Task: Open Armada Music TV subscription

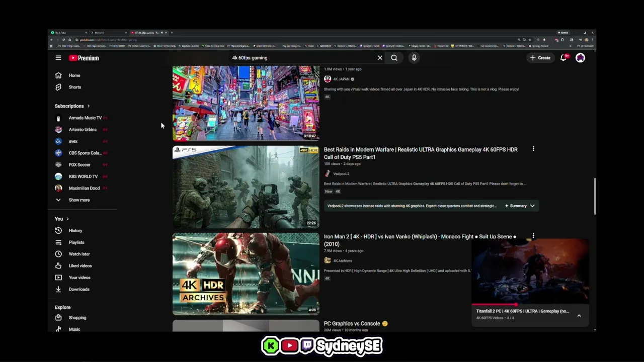Action: [x=85, y=118]
